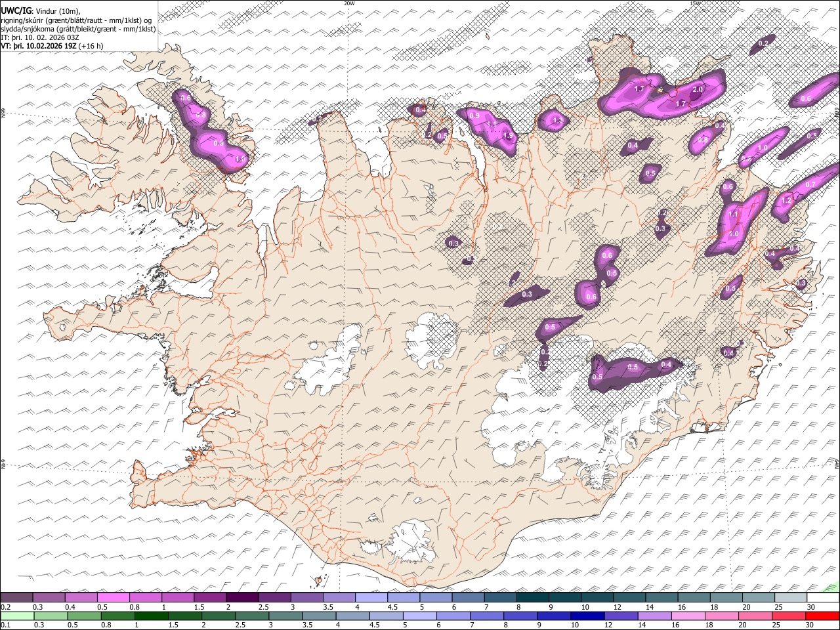
Task: Click the "0.4" label in the upper legend
Action: [x=70, y=607]
